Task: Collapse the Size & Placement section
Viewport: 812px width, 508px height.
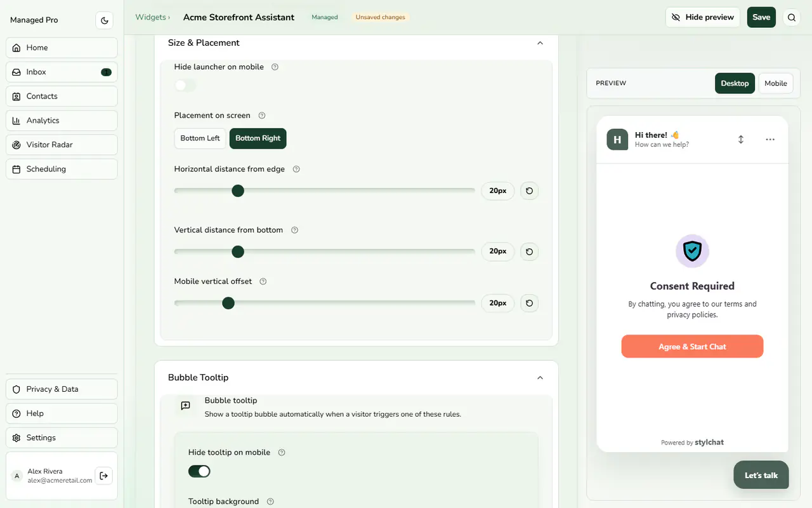Action: [540, 43]
